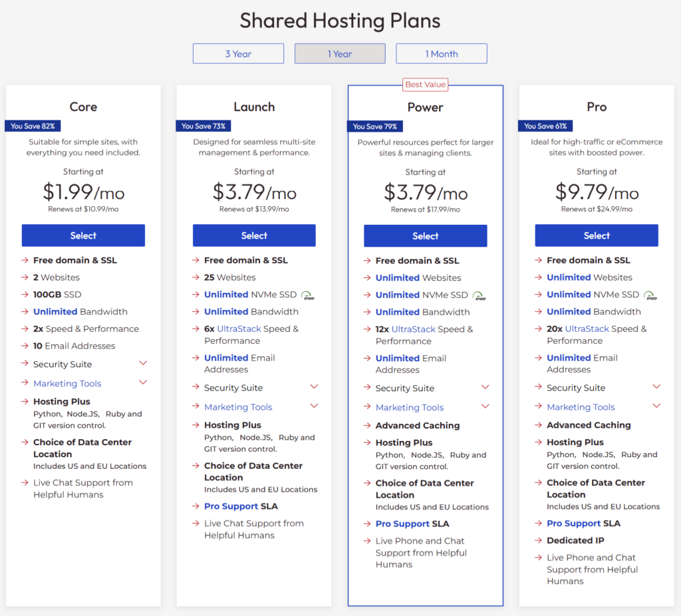Click the SPEED badge icon in the Power plan
The width and height of the screenshot is (681, 616).
point(477,295)
